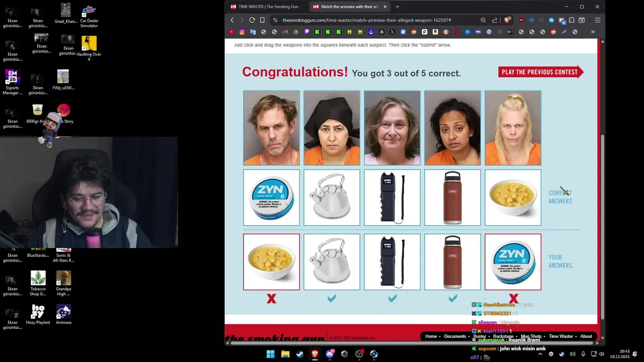This screenshot has height=362, width=644.
Task: Open the Documents footer link
Action: pyautogui.click(x=455, y=336)
